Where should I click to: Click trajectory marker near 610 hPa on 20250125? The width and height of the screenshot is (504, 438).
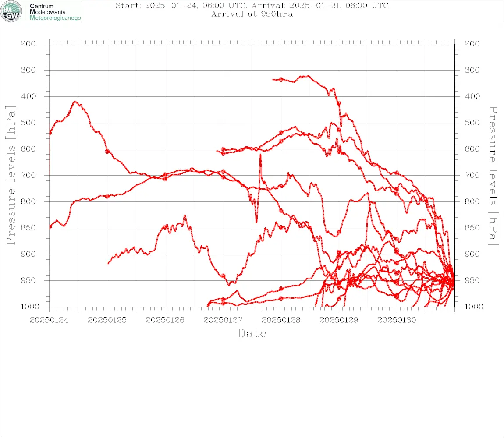click(107, 152)
